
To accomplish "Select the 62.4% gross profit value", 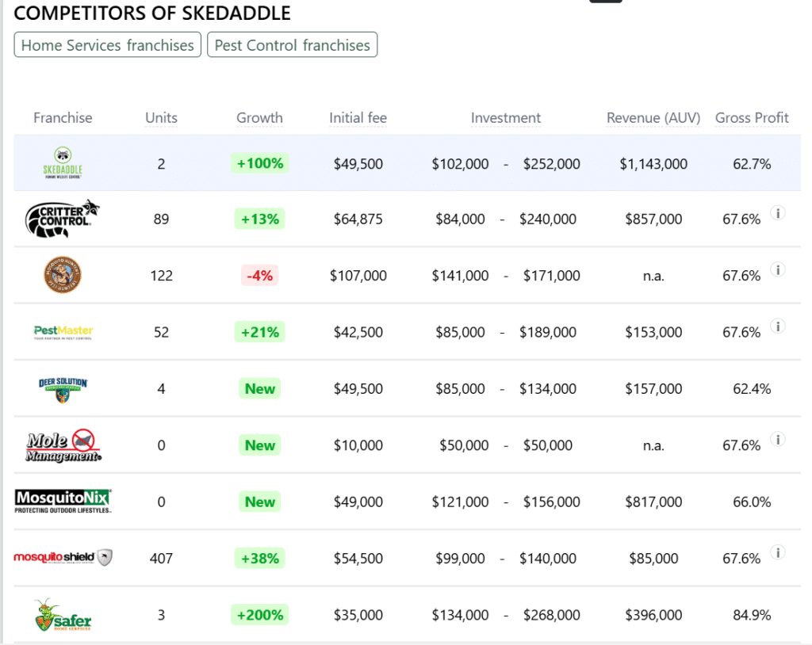I will [x=752, y=389].
